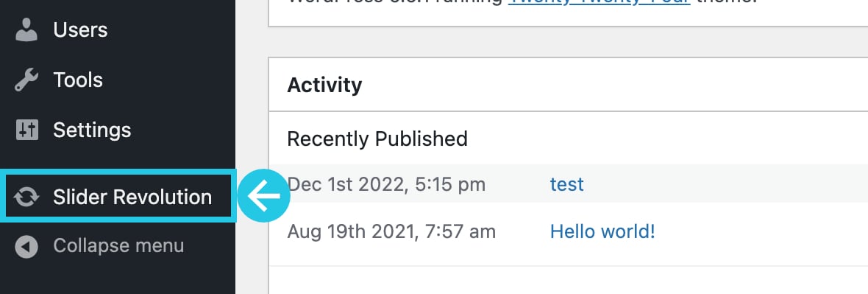Collapse the sidebar via Collapse menu text
This screenshot has width=868, height=294.
118,246
